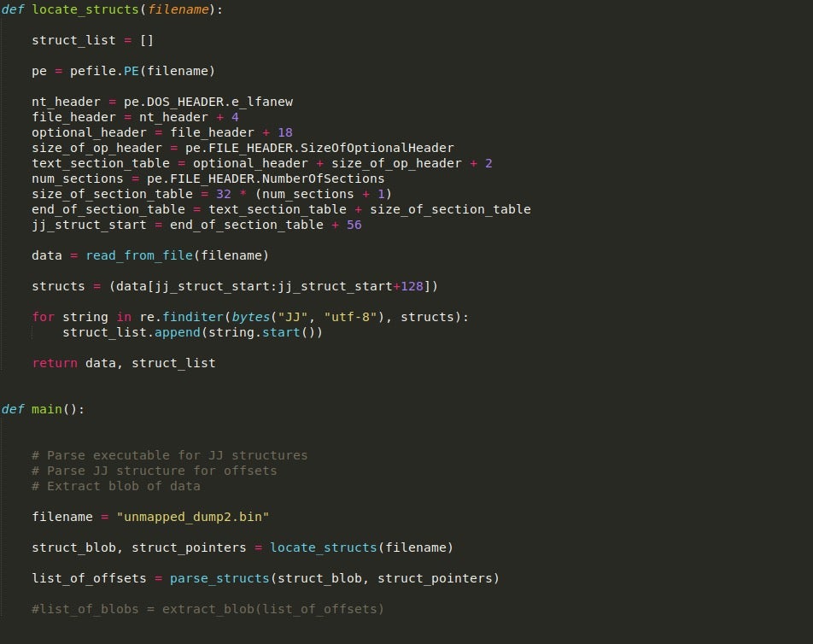Click the number 18 in the optional_header line

(284, 132)
